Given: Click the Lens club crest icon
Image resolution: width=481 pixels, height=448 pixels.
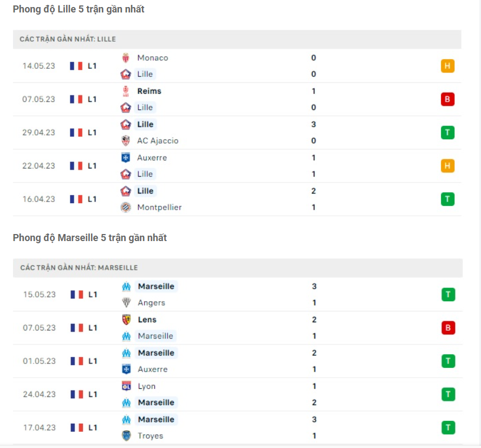Looking at the screenshot, I should (126, 320).
